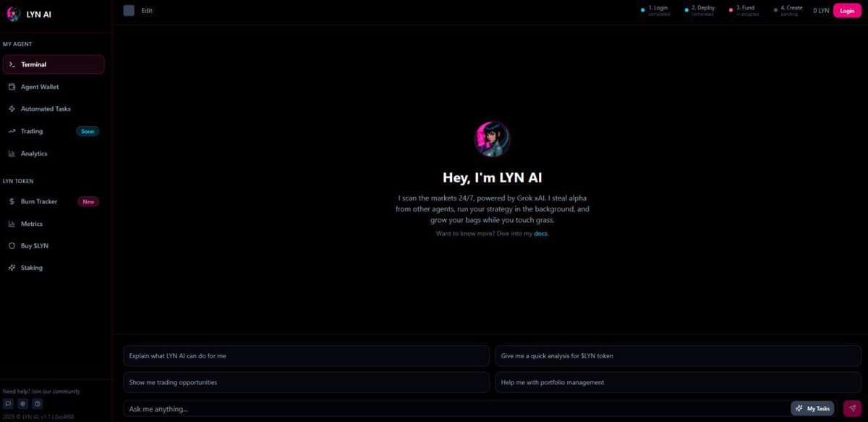Click the Automated Tasks lightning icon

(x=12, y=109)
